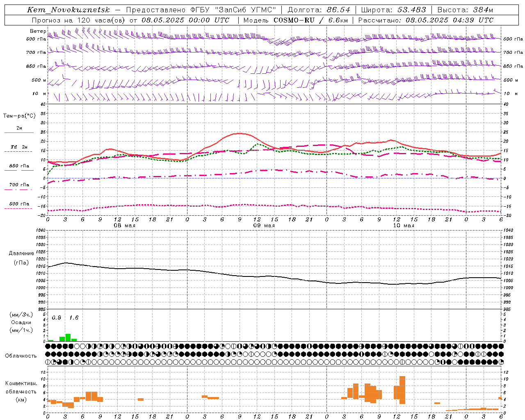Screen dimensions: 525x420
Task: Click the 0.9 precipitation total value
Action: tap(57, 317)
